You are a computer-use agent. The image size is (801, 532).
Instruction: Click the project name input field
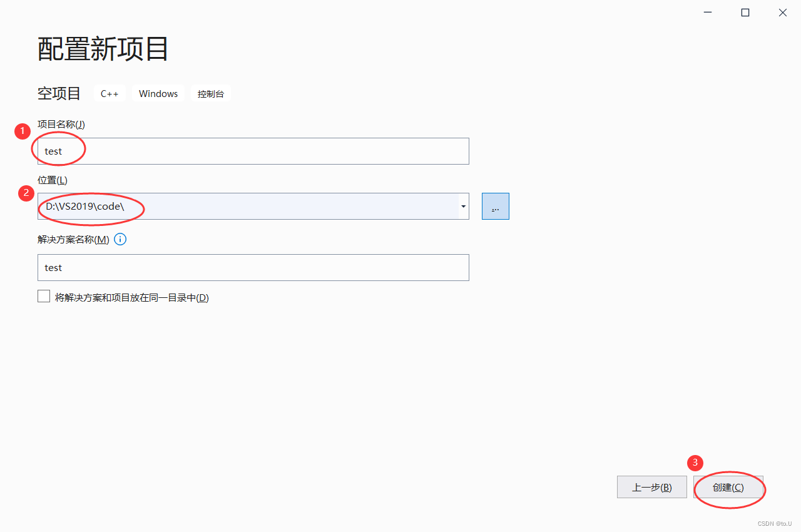(253, 151)
